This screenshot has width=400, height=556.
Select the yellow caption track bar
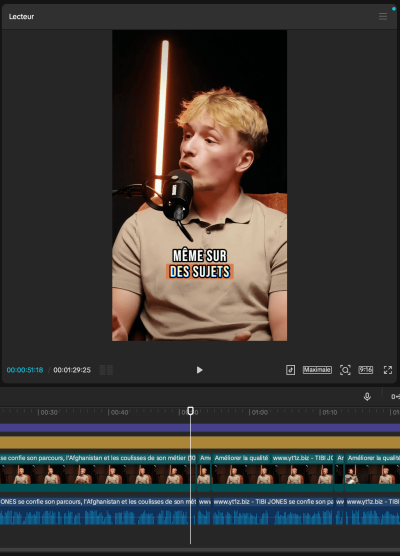200,443
